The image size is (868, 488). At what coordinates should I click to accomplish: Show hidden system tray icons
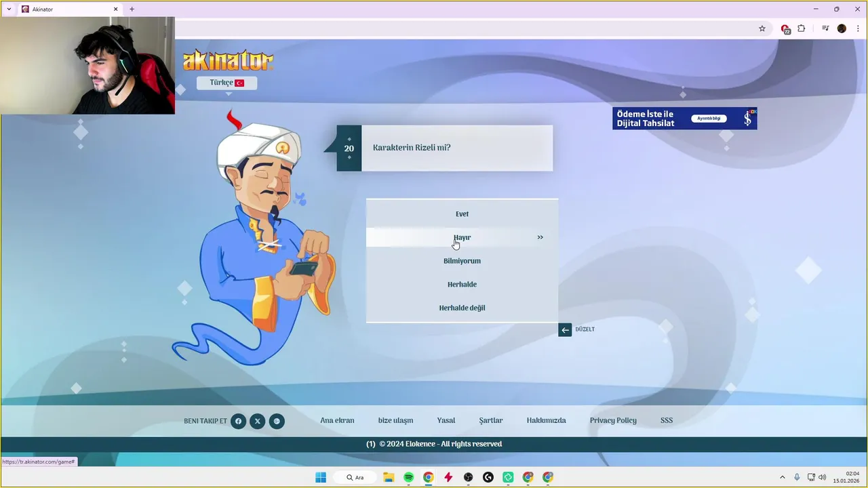click(x=783, y=477)
